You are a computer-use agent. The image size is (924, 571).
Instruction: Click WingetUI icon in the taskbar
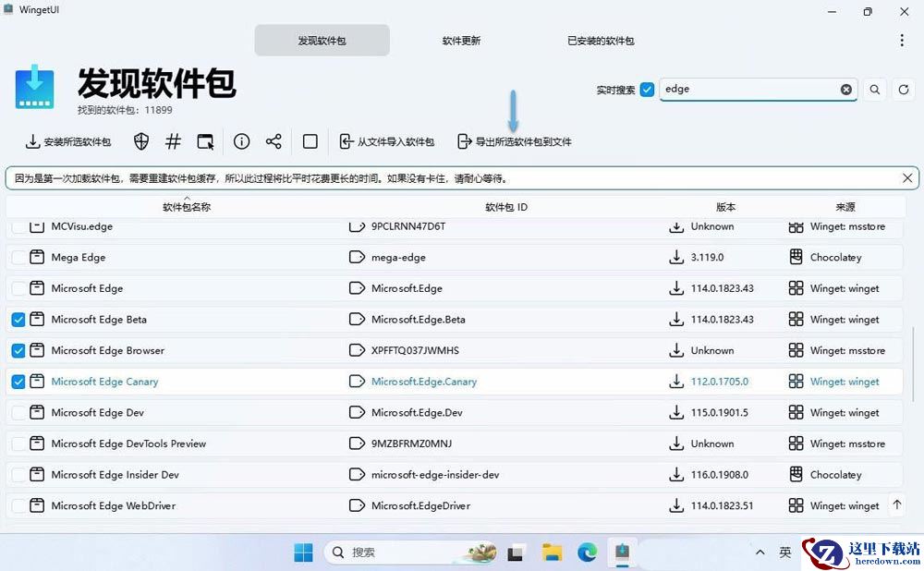[622, 553]
